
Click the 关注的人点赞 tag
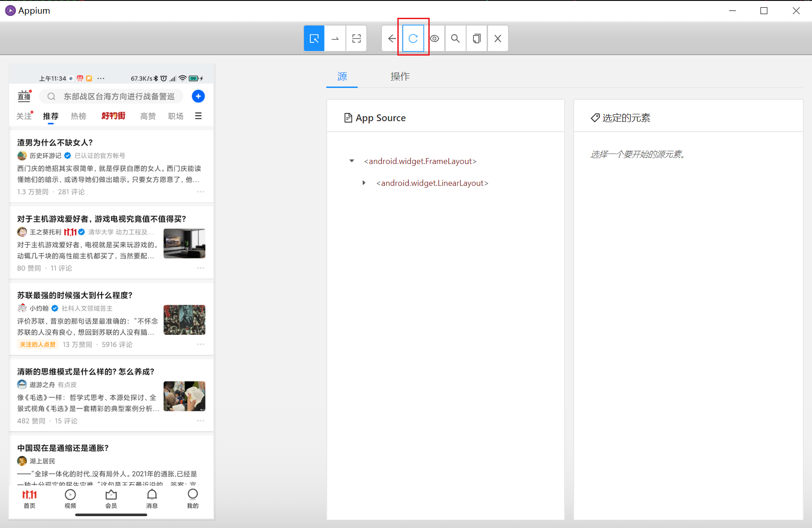(x=38, y=344)
